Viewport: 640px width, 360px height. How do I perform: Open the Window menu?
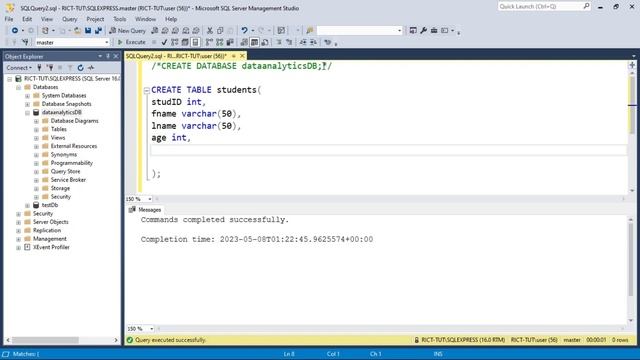click(145, 19)
